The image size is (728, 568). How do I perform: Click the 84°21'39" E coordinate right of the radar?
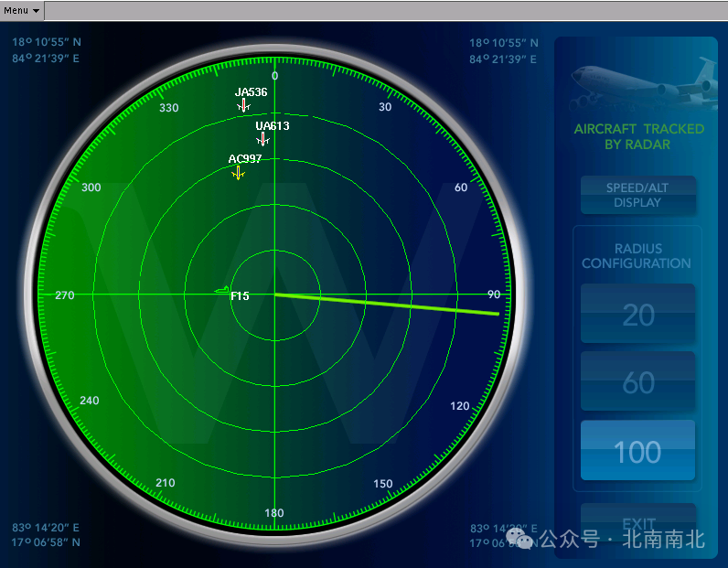point(503,59)
